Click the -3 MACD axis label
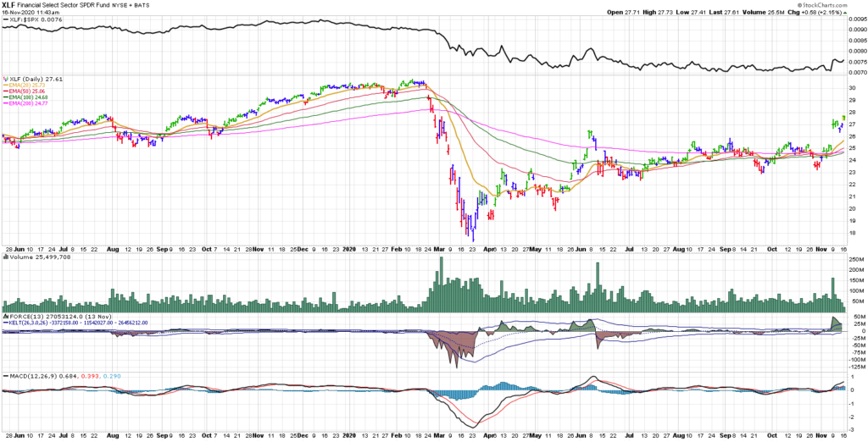 tap(851, 429)
